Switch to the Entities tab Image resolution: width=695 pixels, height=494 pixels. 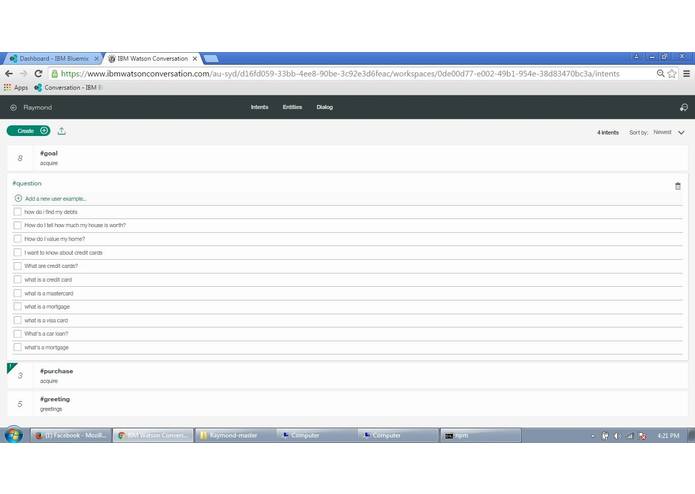coord(292,107)
